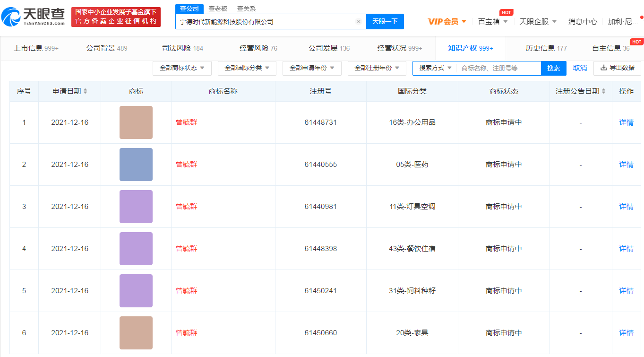This screenshot has height=357, width=644.
Task: Click the 天眼一下 search button
Action: pyautogui.click(x=385, y=21)
